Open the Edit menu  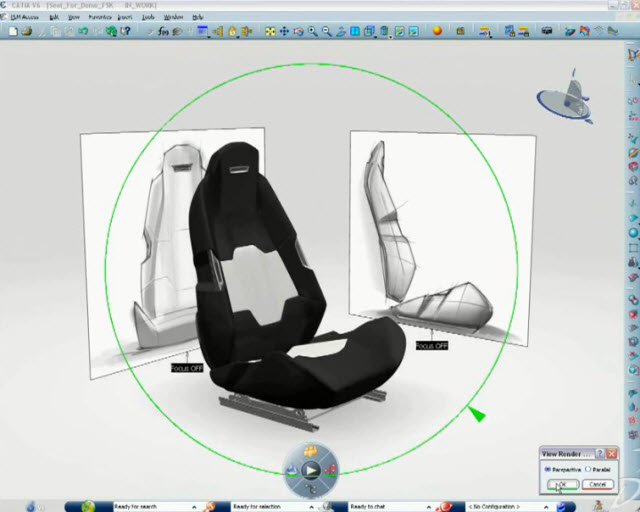coord(54,17)
